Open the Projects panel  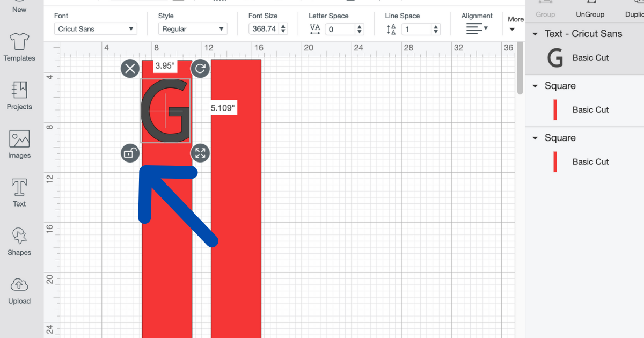coord(19,95)
